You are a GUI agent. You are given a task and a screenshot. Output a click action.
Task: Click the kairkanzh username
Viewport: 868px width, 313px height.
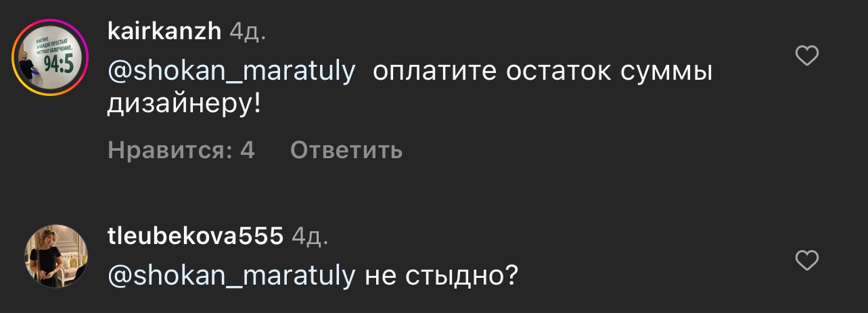164,30
